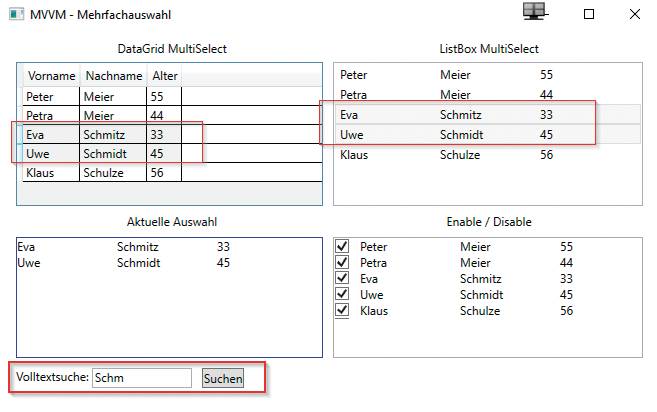Click the app icon in title bar
The width and height of the screenshot is (657, 412).
pyautogui.click(x=16, y=14)
